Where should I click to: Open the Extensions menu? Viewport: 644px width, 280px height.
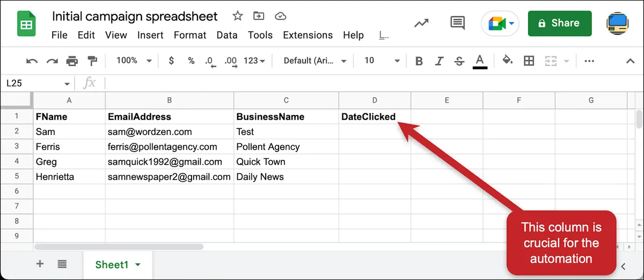[308, 35]
